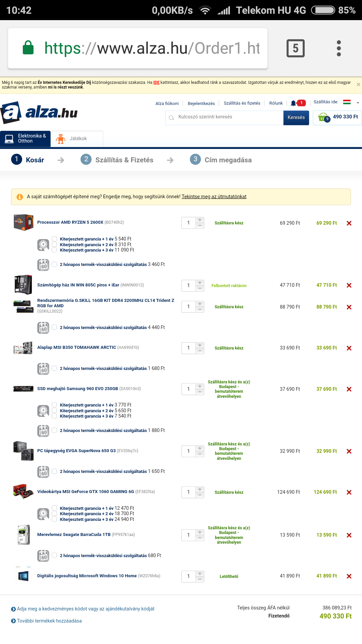The height and width of the screenshot is (644, 362).
Task: Tick return service 1 650 Ft for power supply
Action: click(54, 471)
